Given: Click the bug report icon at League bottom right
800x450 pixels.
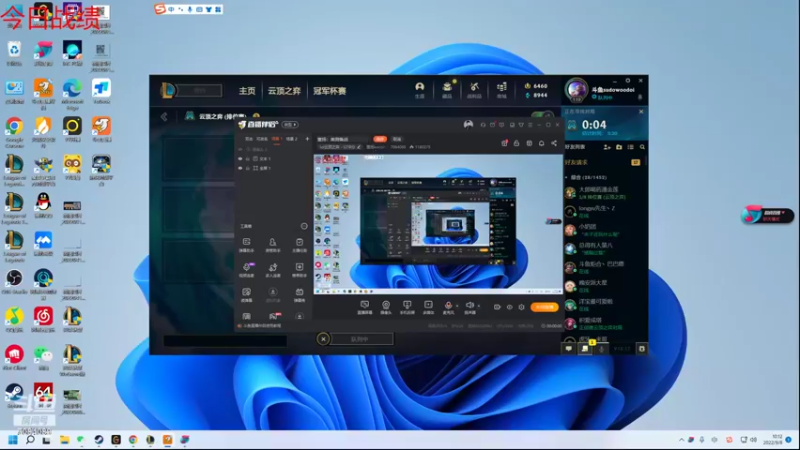Looking at the screenshot, I should 642,348.
